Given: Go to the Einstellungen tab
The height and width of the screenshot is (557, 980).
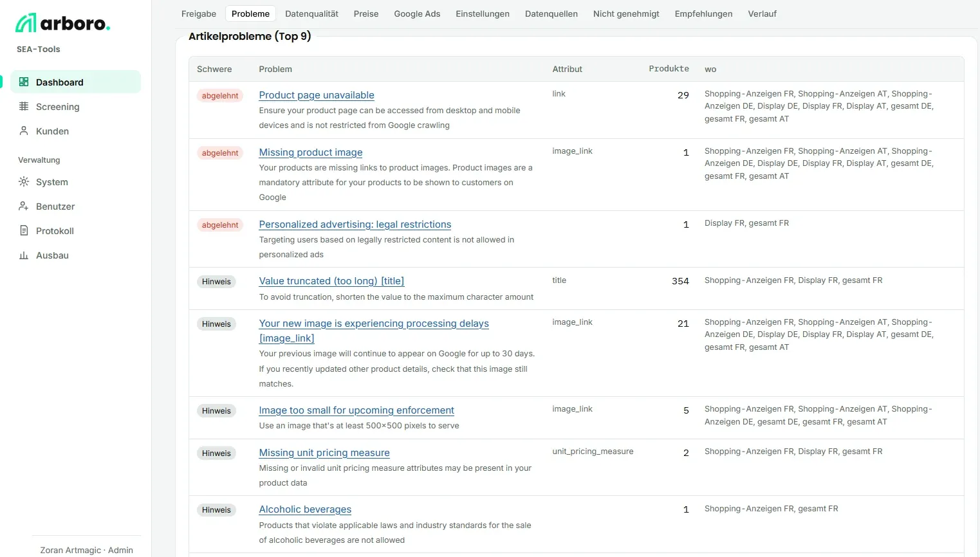Looking at the screenshot, I should (483, 14).
